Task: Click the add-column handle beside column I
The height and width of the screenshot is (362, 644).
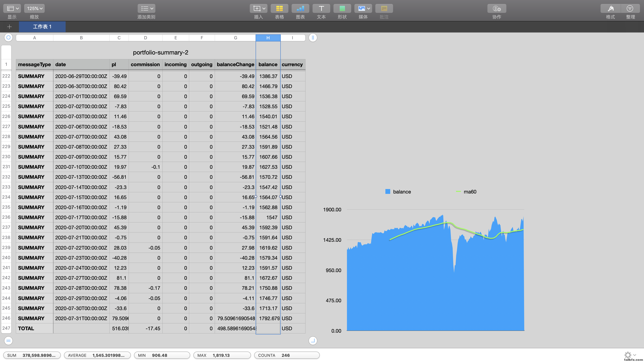Action: (x=313, y=38)
